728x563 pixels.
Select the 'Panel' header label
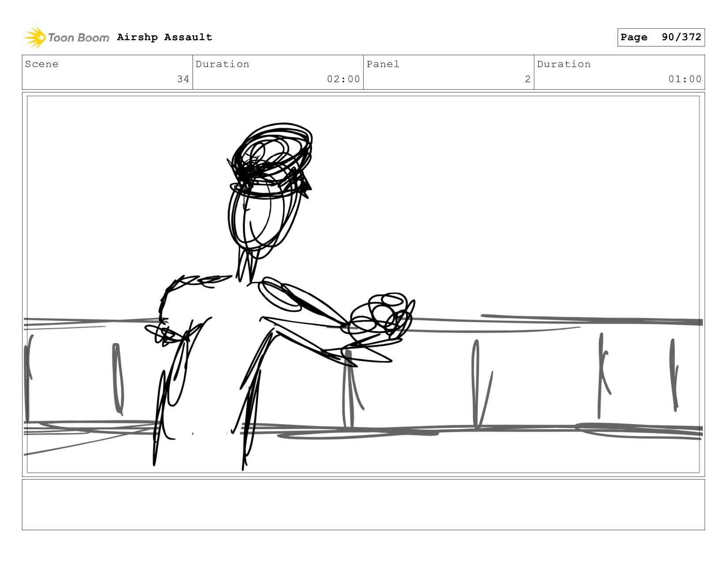pos(383,64)
